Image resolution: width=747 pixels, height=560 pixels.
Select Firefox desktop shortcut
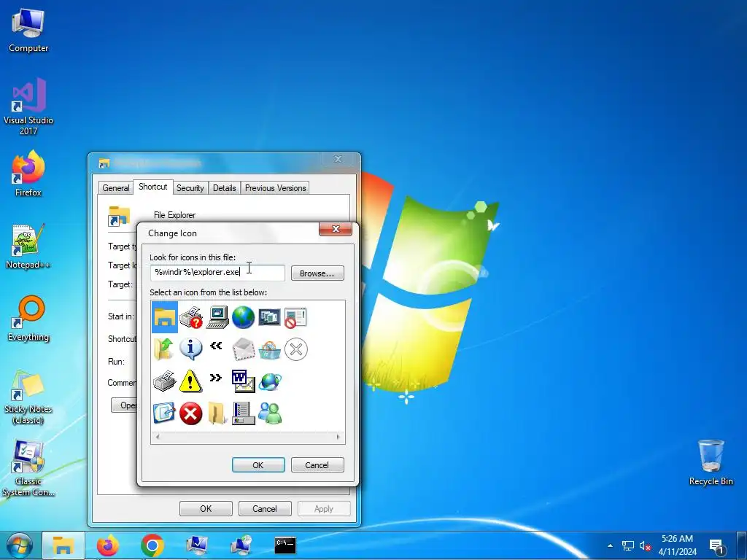click(x=28, y=174)
